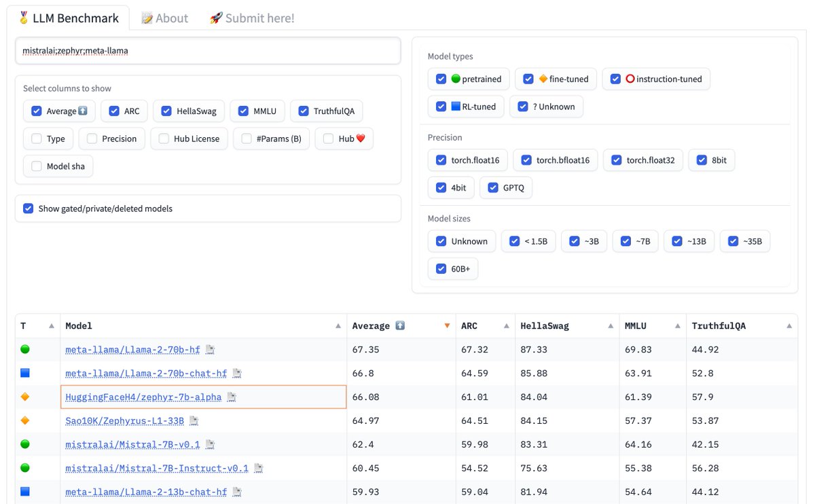Open meta-llama/Llama-2-70b-chat-hf model link
This screenshot has height=504, width=815.
[146, 374]
